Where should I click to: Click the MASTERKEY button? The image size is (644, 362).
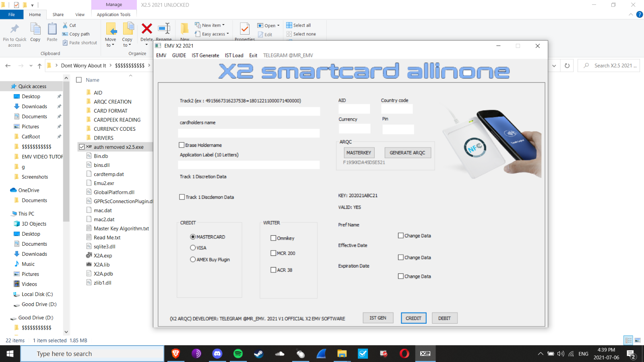coord(359,153)
